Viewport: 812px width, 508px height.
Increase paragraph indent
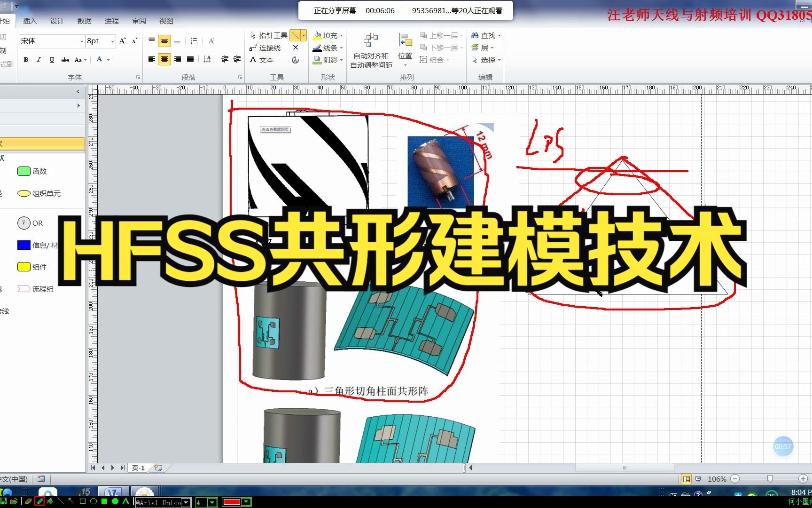[x=237, y=59]
